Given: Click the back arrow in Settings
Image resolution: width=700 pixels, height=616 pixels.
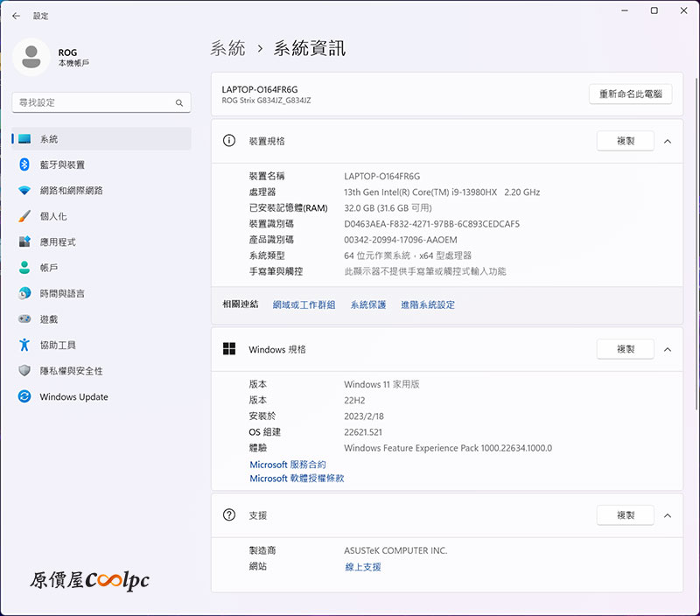Looking at the screenshot, I should 17,16.
